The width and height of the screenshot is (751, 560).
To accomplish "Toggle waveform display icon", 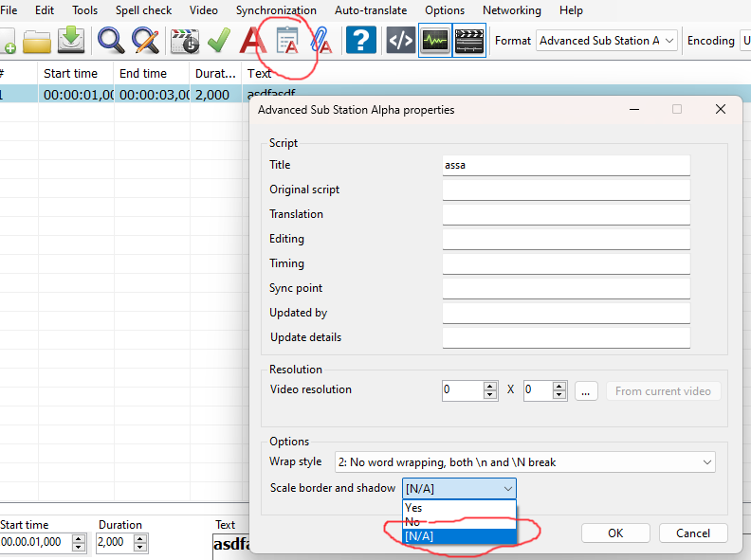I will point(435,40).
